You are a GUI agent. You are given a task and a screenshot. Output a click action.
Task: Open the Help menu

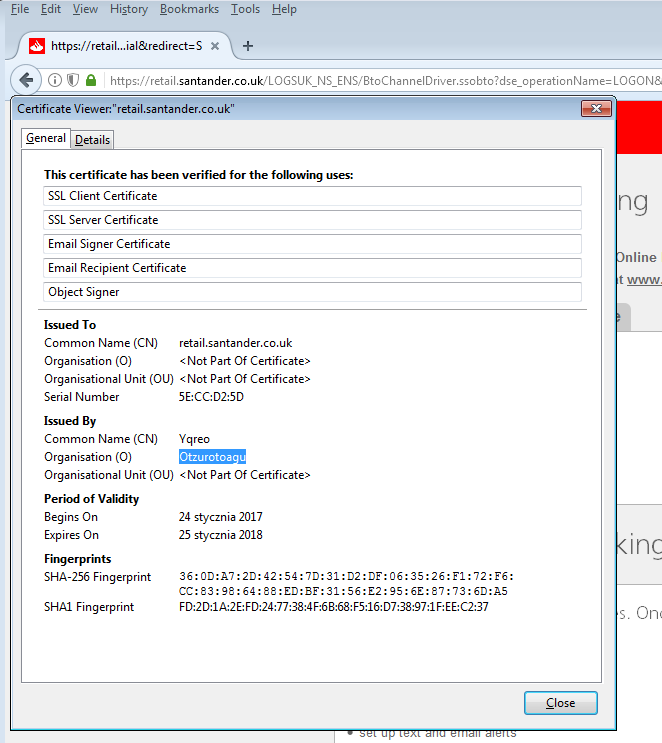284,9
